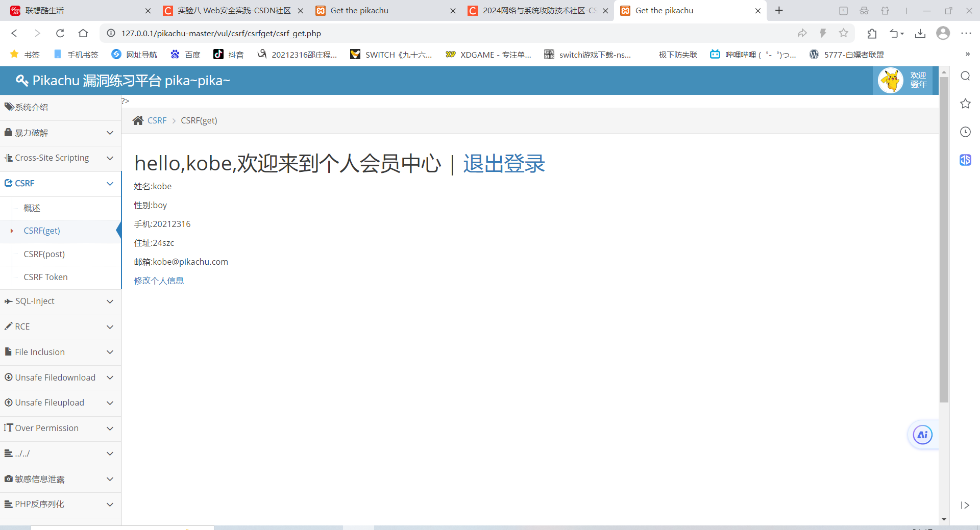Click the site info icon in address bar
Image resolution: width=980 pixels, height=530 pixels.
click(x=111, y=33)
